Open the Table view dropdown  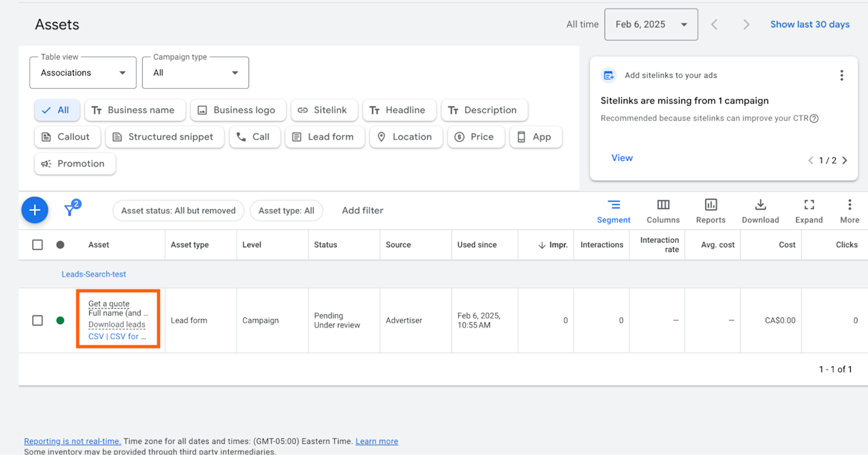pyautogui.click(x=83, y=73)
